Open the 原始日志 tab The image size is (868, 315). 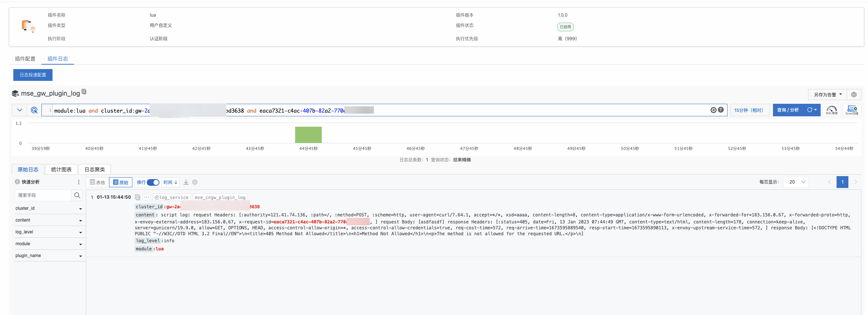[x=28, y=170]
